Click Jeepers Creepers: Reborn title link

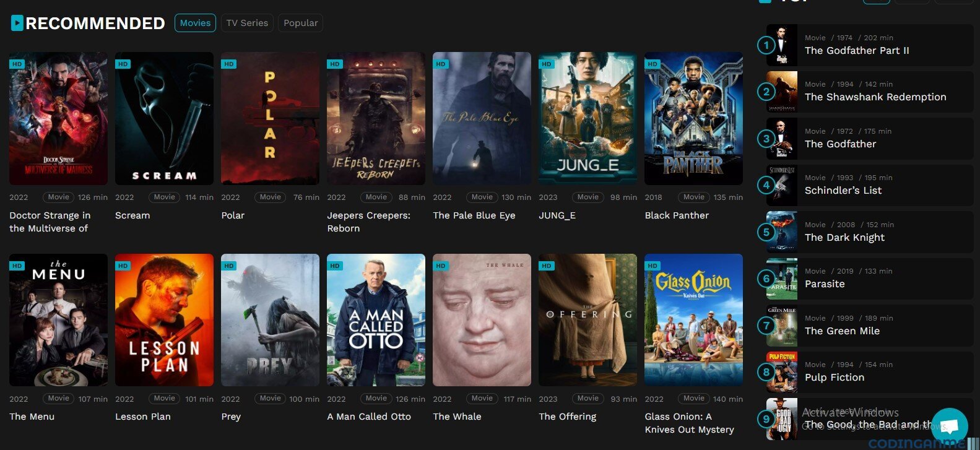[x=368, y=222]
